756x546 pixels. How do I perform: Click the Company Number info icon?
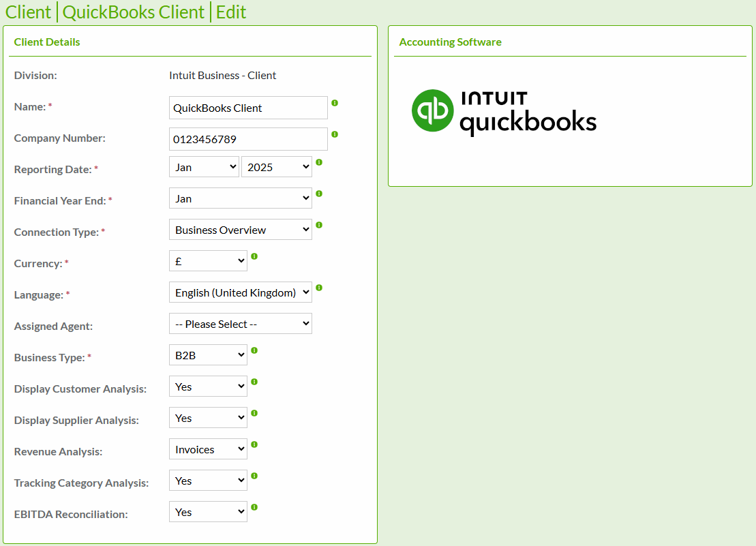(x=335, y=134)
